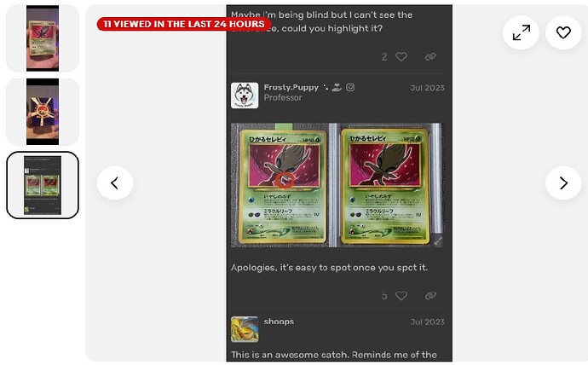Viewport: 588px width, 365px height.
Task: Expand embedded card comparison image corner icon
Action: point(438,241)
